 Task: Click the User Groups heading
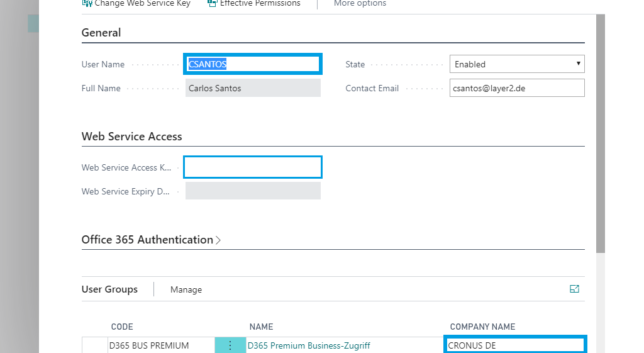(x=109, y=289)
